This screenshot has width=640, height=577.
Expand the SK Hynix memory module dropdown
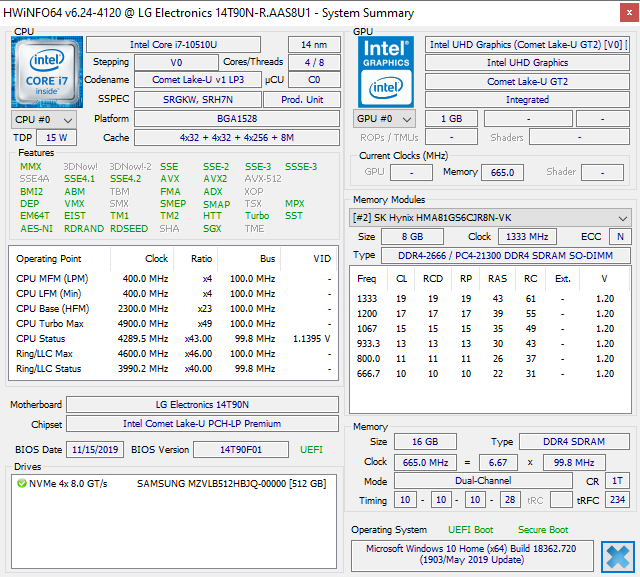coord(490,217)
